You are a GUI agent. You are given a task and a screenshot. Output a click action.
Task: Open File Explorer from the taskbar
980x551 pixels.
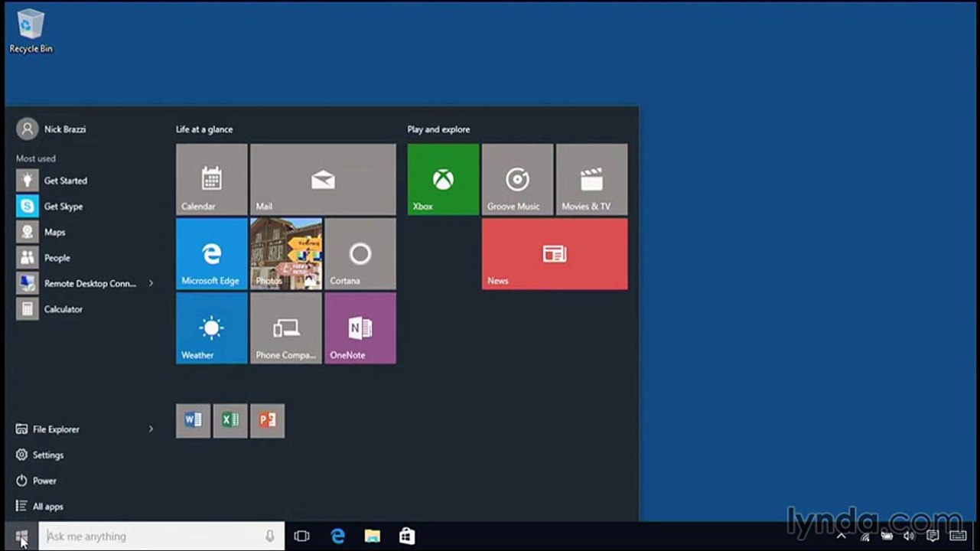(x=372, y=536)
